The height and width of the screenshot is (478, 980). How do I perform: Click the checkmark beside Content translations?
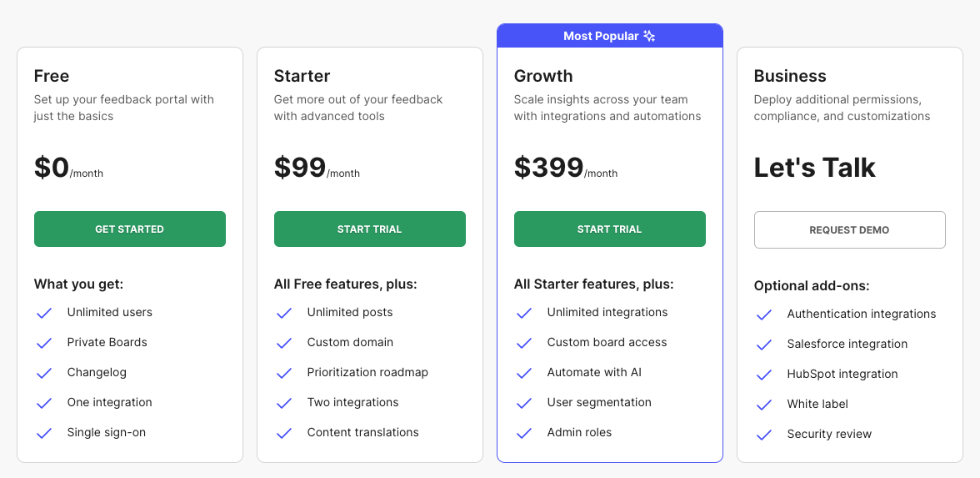pos(284,433)
